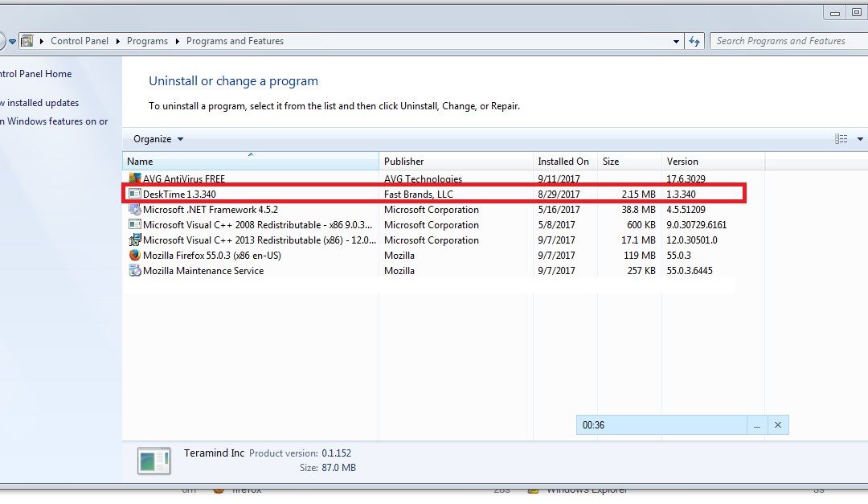Screen dimensions: 868x504
Task: Click the Visual C++ 2013 Redistributable icon
Action: pos(134,240)
